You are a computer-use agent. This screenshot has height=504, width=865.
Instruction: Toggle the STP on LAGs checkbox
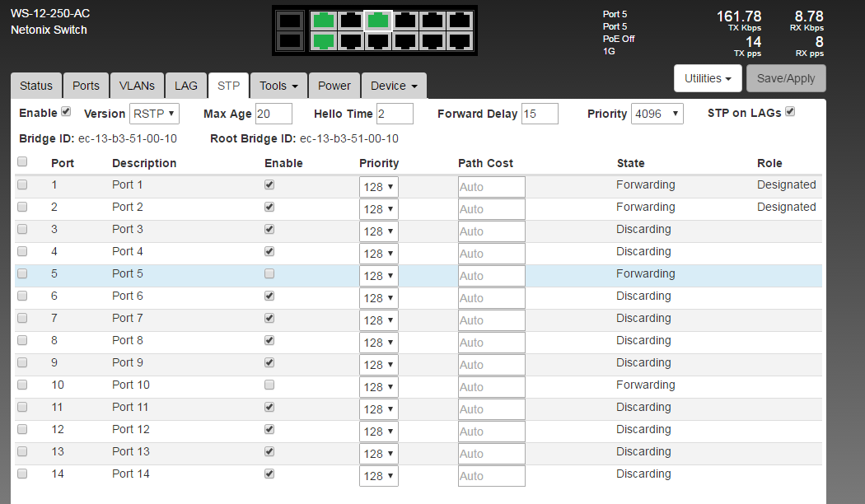[790, 112]
